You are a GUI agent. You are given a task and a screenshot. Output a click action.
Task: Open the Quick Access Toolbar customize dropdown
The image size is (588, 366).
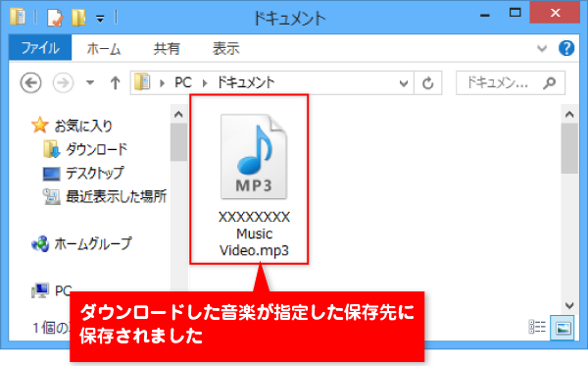[x=100, y=18]
